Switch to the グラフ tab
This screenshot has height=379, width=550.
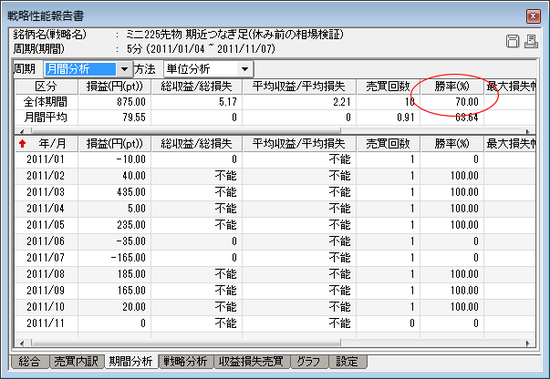click(309, 361)
